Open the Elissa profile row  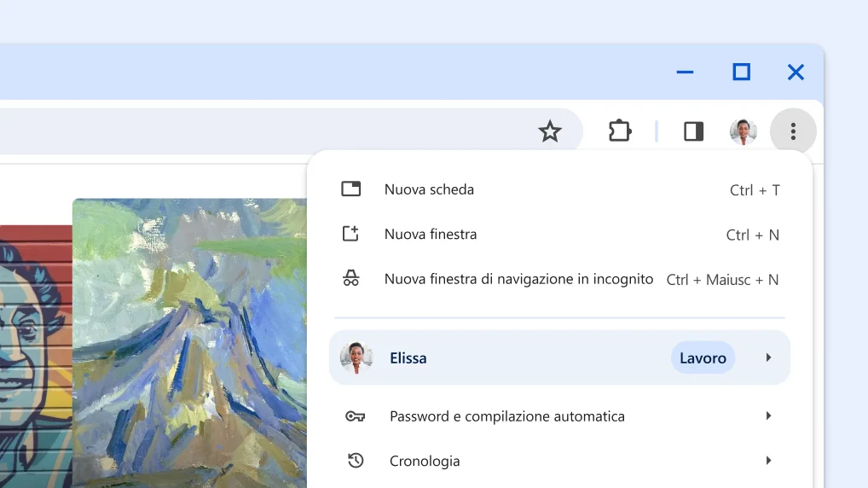click(x=559, y=357)
